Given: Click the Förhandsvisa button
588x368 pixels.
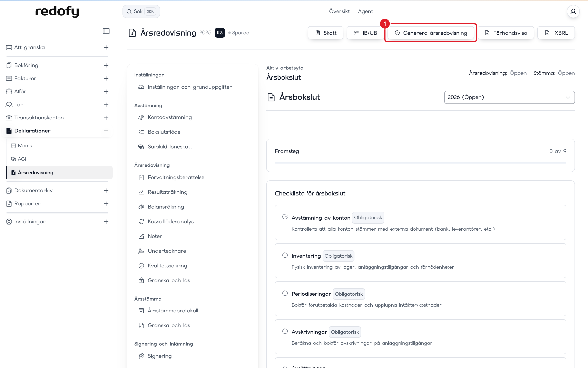Looking at the screenshot, I should [506, 33].
